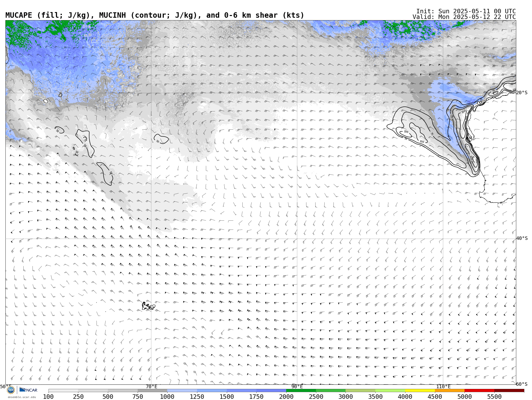Select the yellow 4000–4500 colorbar segment

(x=420, y=391)
